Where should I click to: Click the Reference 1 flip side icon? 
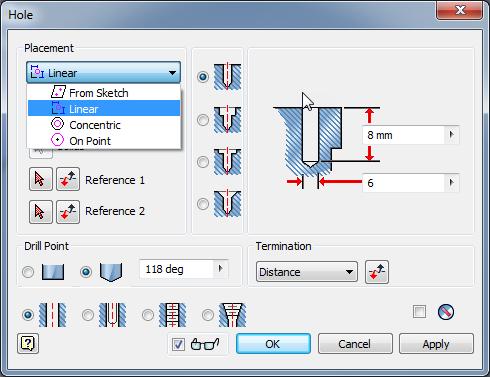tap(68, 179)
